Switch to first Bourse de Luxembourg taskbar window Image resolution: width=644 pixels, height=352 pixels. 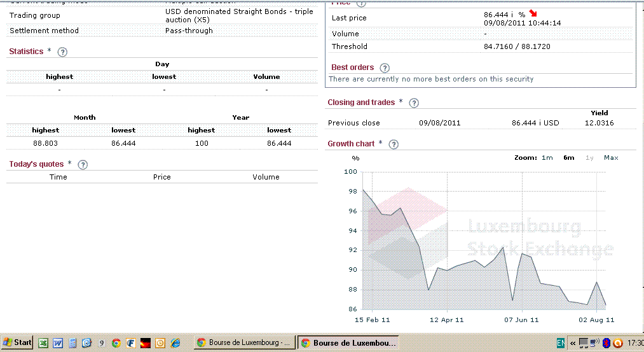[x=243, y=343]
